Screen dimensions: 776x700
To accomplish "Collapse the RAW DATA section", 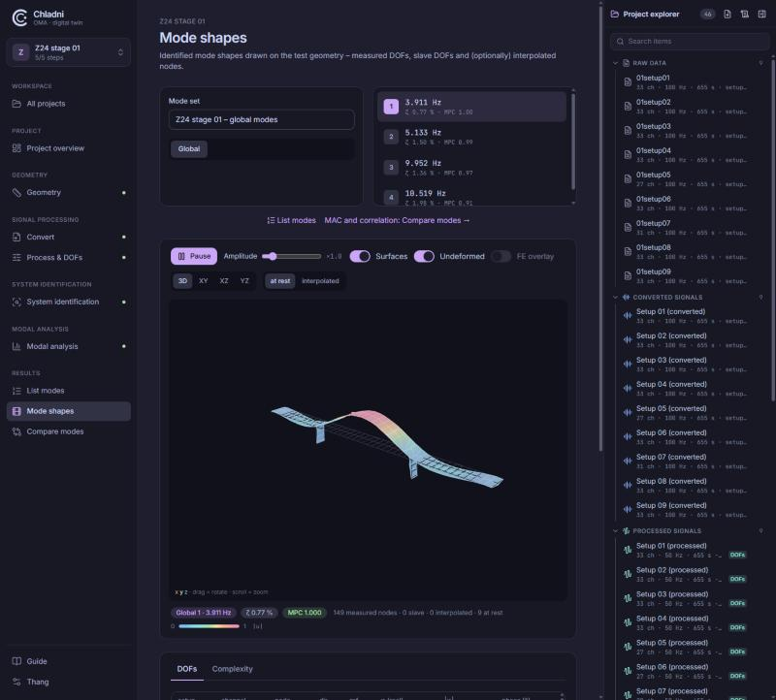I will (615, 63).
